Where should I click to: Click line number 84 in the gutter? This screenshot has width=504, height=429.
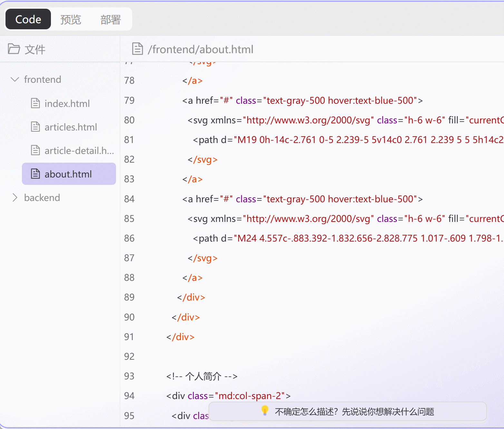(129, 199)
